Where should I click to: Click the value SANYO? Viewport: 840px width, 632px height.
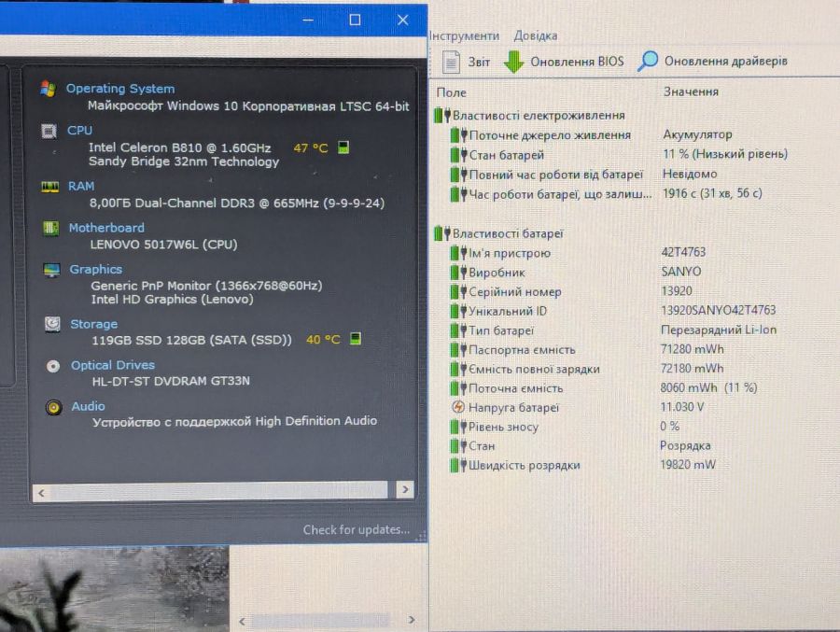(681, 272)
